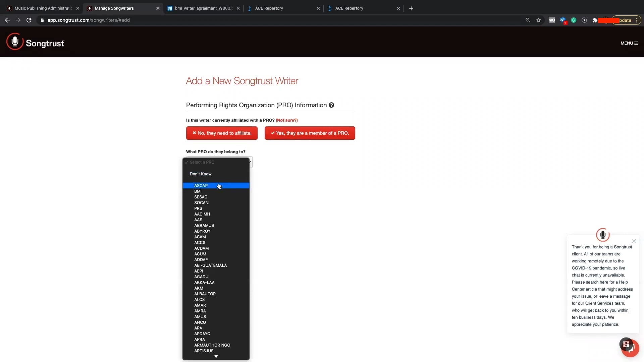Viewport: 644px width, 362px height.
Task: Open the browser extensions puzzle icon
Action: click(x=595, y=20)
